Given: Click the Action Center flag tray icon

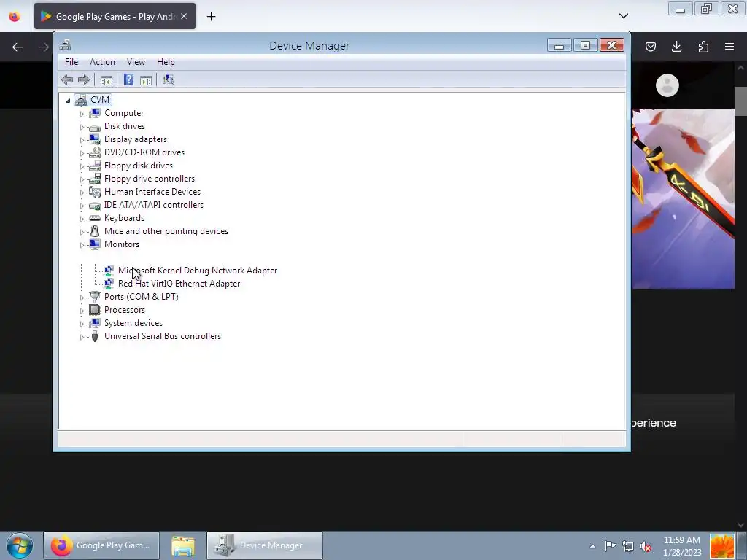Looking at the screenshot, I should coord(611,545).
